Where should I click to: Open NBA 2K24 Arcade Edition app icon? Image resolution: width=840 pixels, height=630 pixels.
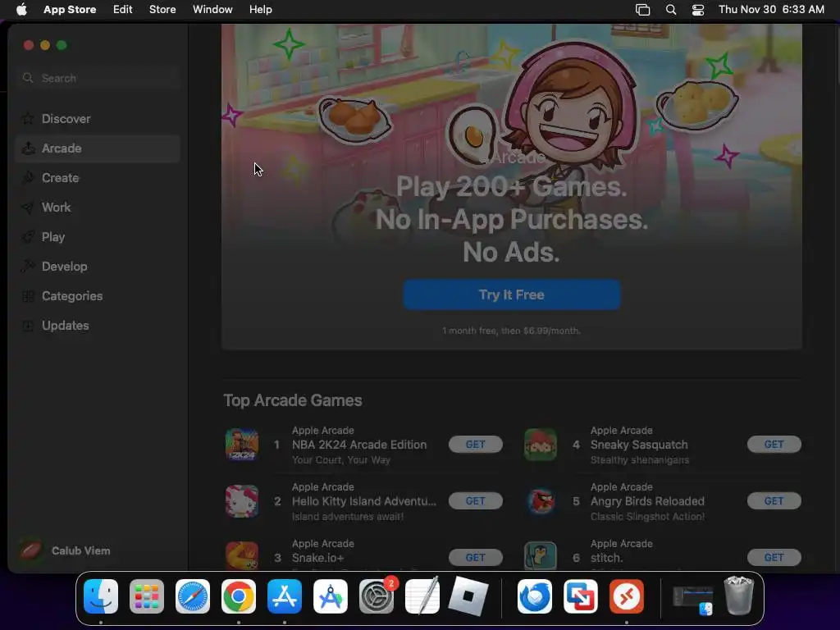242,444
